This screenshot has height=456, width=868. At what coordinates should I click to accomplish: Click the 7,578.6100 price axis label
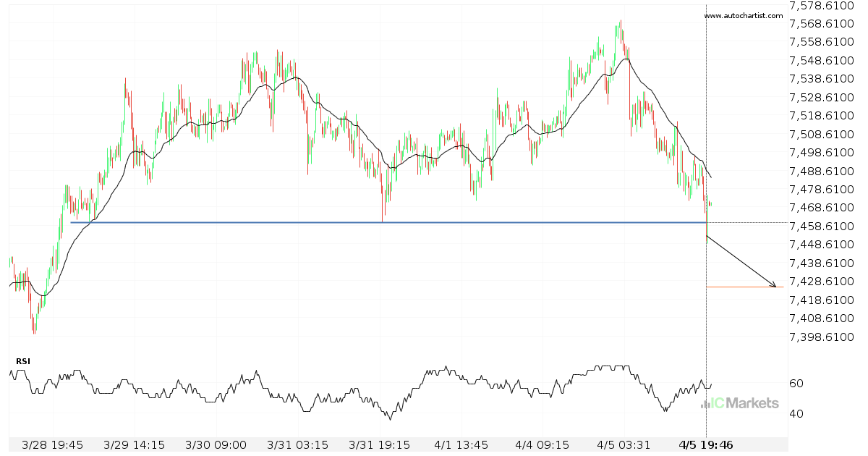823,5
